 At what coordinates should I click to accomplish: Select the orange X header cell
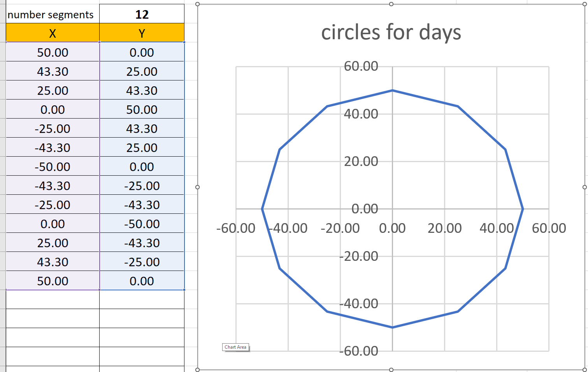tap(53, 33)
